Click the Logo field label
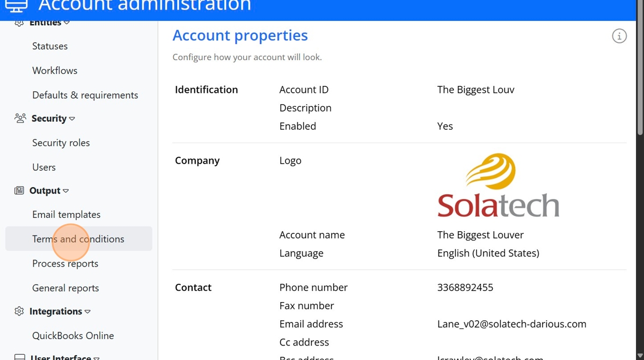The image size is (644, 360). click(x=290, y=160)
